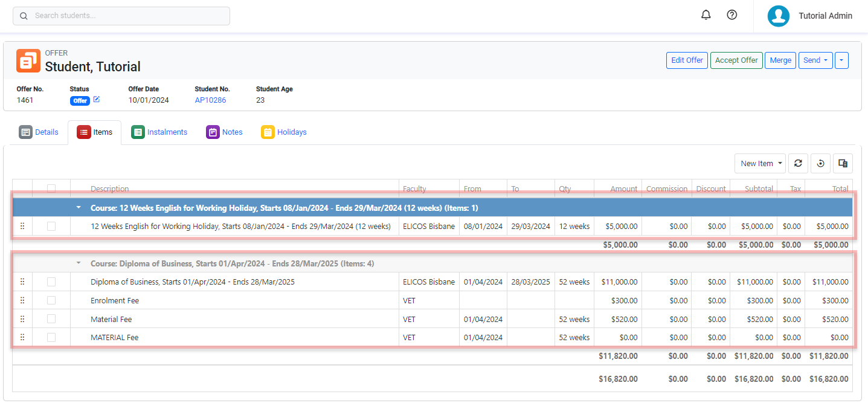Image resolution: width=868 pixels, height=406 pixels.
Task: Toggle the select-all checkbox in table header
Action: (x=51, y=188)
